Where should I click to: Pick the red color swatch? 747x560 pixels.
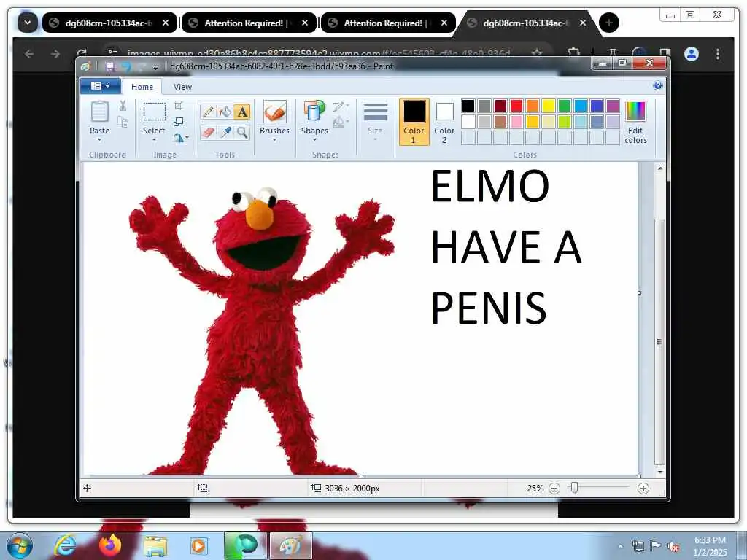coord(516,106)
